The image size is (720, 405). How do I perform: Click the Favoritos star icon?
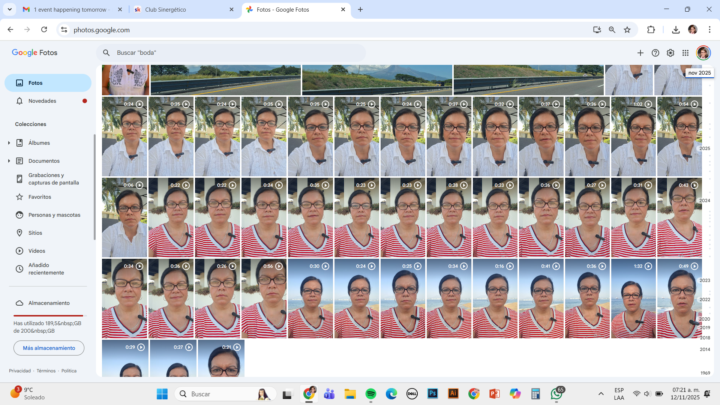coord(19,197)
